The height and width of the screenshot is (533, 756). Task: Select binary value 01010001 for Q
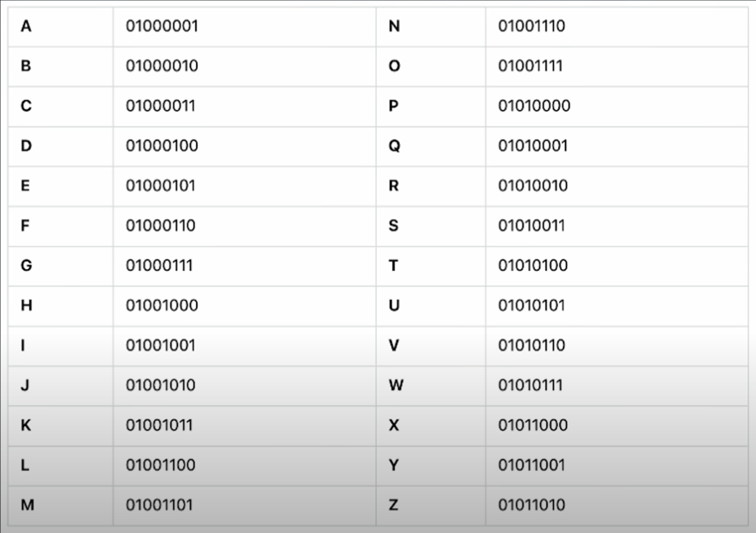[532, 145]
